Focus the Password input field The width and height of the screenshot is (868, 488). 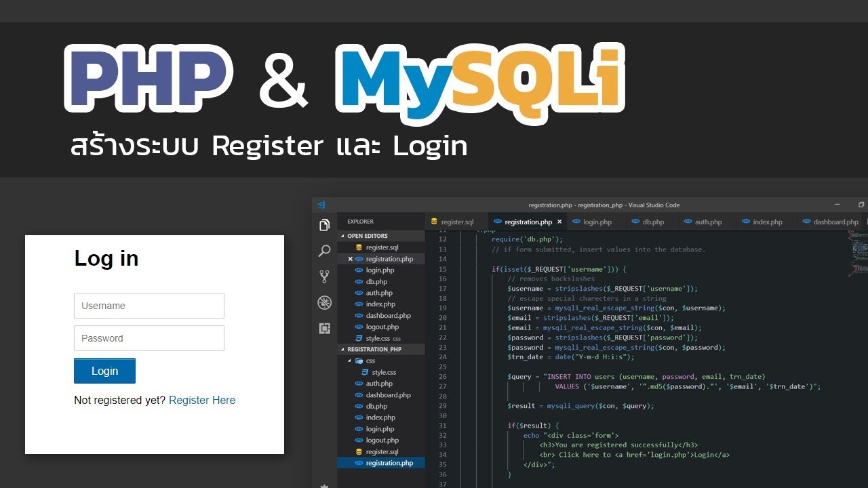tap(149, 338)
